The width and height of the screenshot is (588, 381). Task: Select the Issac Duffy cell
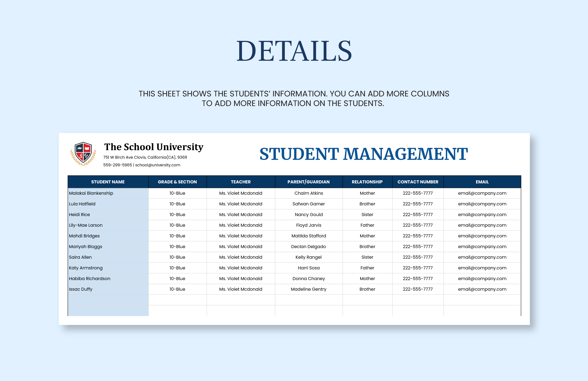click(108, 289)
